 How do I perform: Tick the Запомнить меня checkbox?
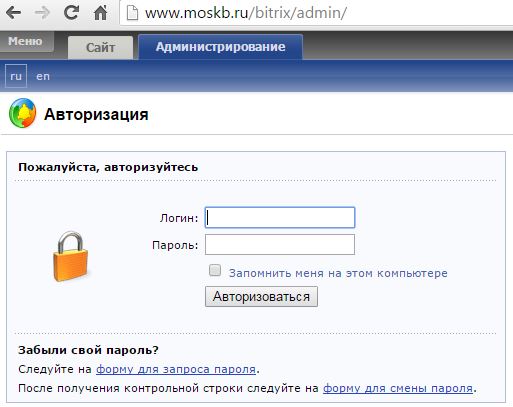pos(215,270)
